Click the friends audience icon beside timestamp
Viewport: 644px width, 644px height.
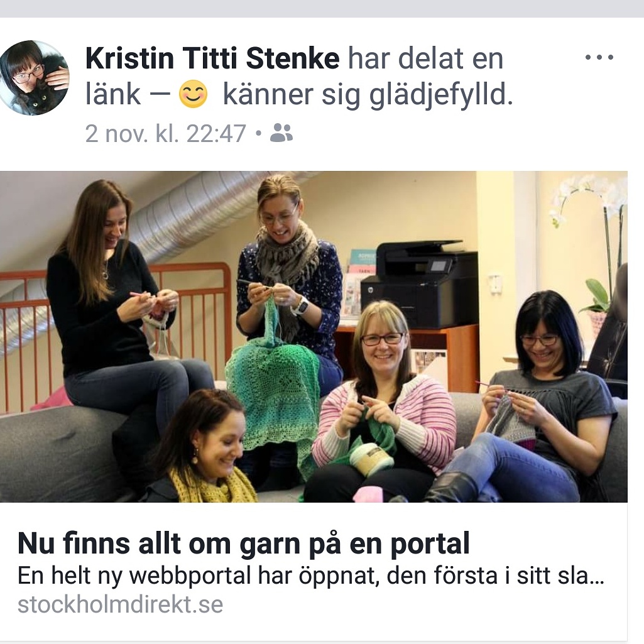click(281, 133)
